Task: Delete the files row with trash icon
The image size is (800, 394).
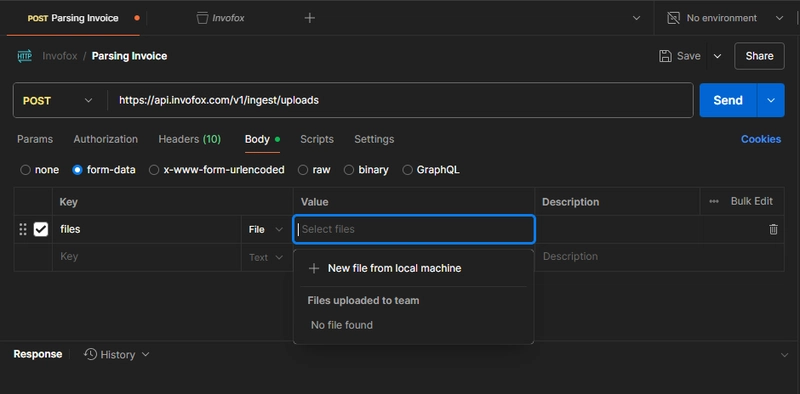Action: (773, 229)
